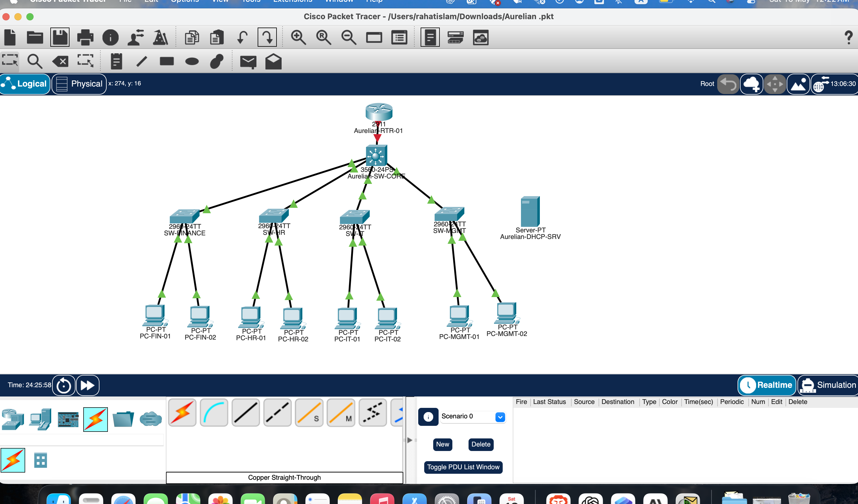Click the New file icon
This screenshot has height=504, width=858.
pyautogui.click(x=10, y=37)
